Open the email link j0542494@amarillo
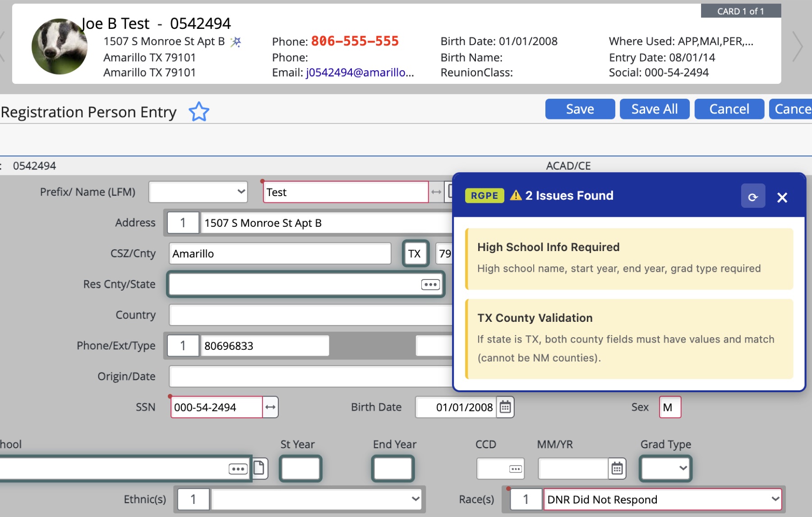 coord(360,73)
